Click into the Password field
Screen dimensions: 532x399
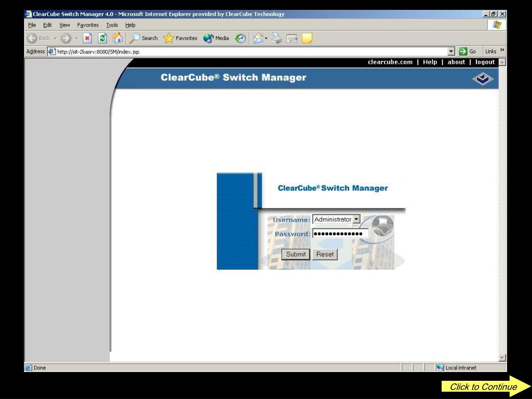[340, 233]
